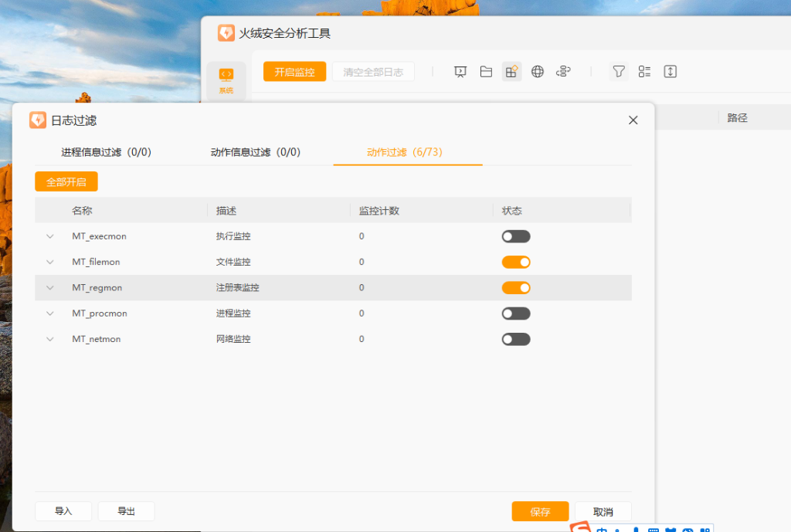Click the 全部开启 button
Screen dimensions: 791x532
66,181
